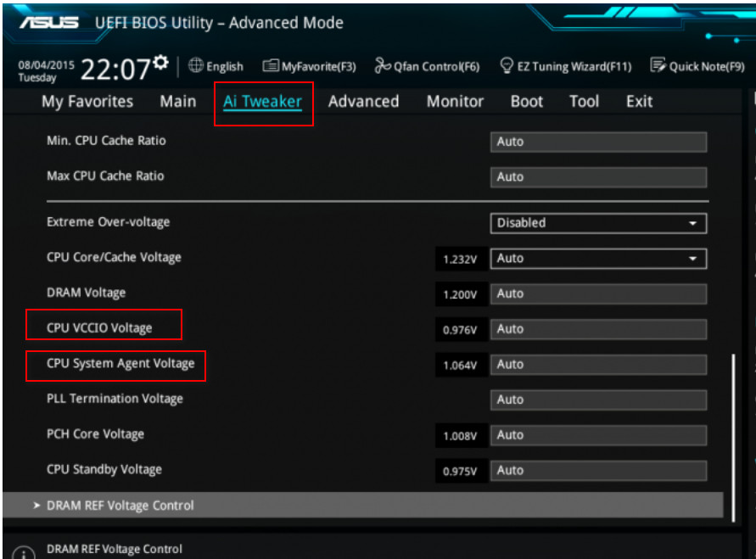
Task: Switch to the Tool tab
Action: pyautogui.click(x=584, y=102)
